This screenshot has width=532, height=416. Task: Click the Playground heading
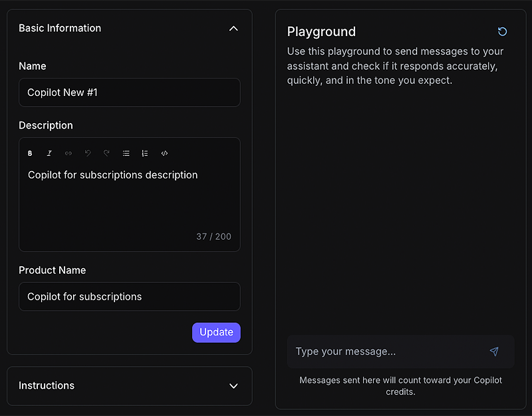[x=321, y=31]
